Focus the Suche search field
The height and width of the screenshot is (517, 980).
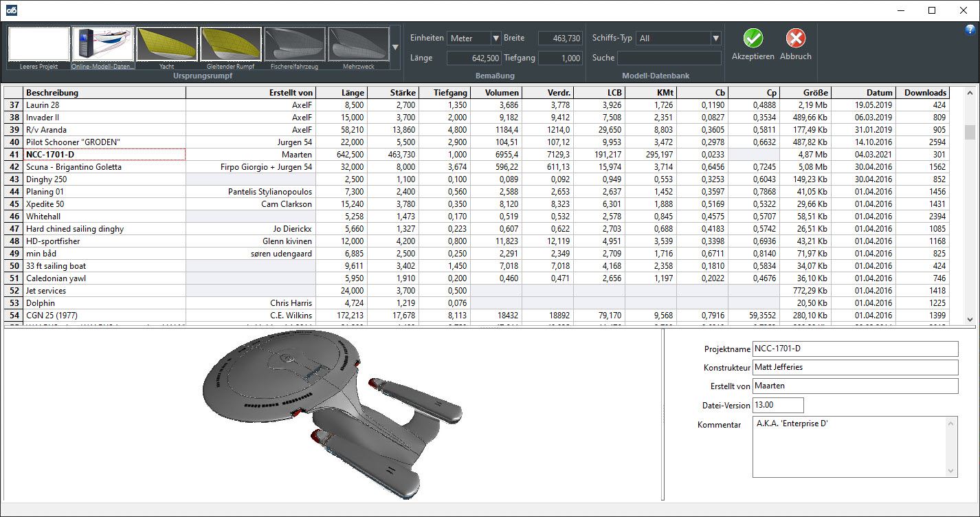[669, 58]
